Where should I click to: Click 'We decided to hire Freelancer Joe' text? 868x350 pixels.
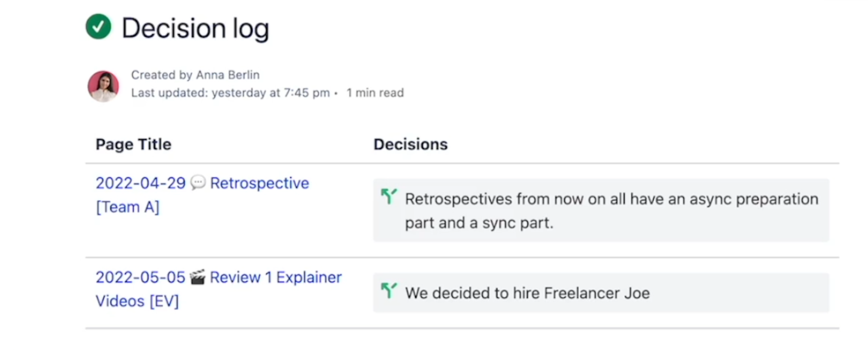click(x=527, y=293)
